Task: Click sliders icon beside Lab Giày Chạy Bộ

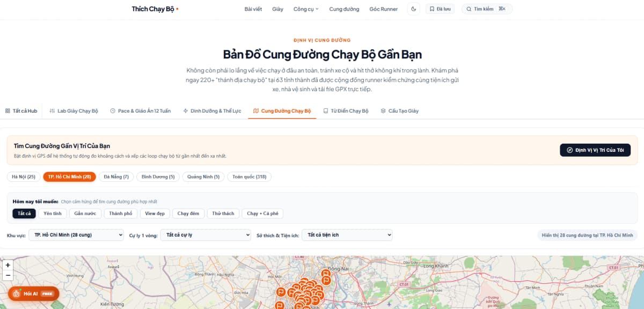Action: tap(52, 111)
